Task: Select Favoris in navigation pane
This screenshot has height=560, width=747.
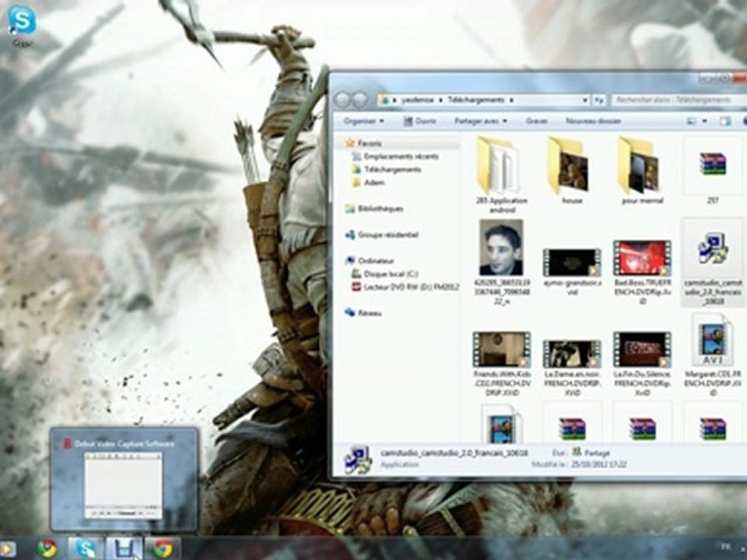Action: tap(364, 143)
